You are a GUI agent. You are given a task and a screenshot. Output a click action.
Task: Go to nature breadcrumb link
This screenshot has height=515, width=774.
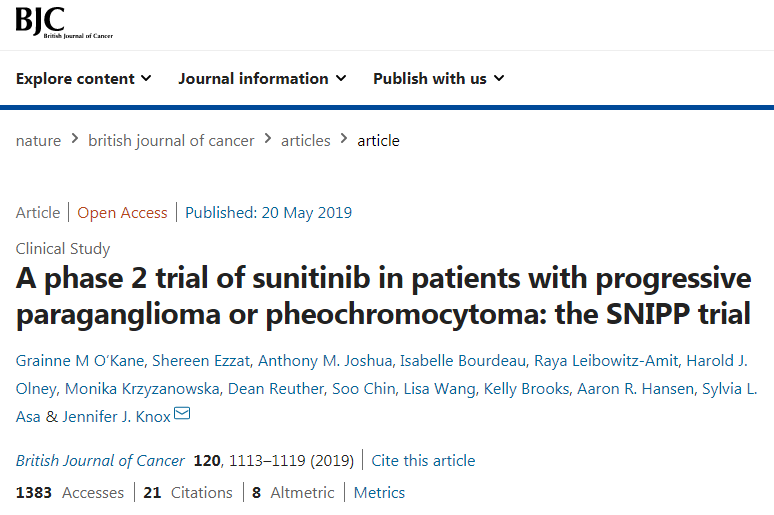pos(39,141)
